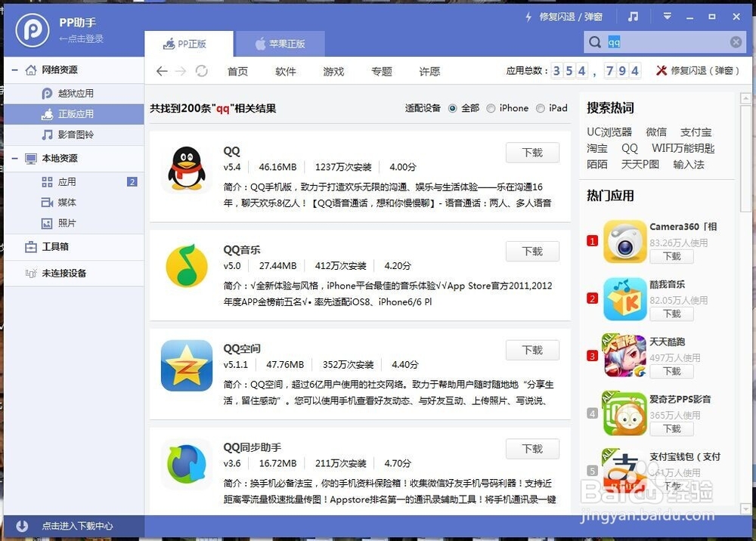Select 正版应用 in the sidebar
The height and width of the screenshot is (541, 756).
click(x=74, y=114)
